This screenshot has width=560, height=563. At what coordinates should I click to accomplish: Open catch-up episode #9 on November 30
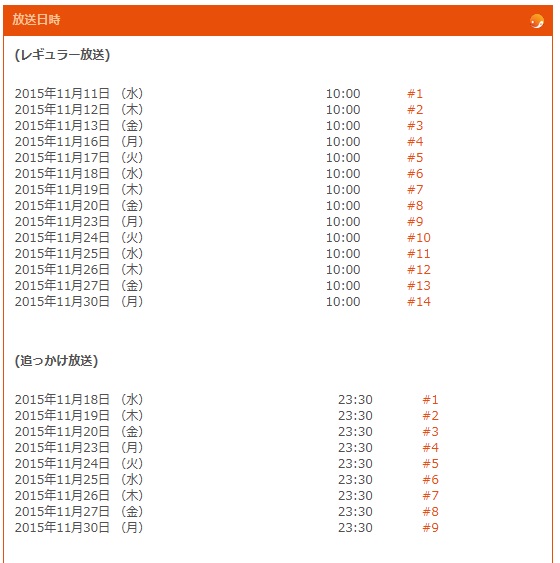(430, 527)
